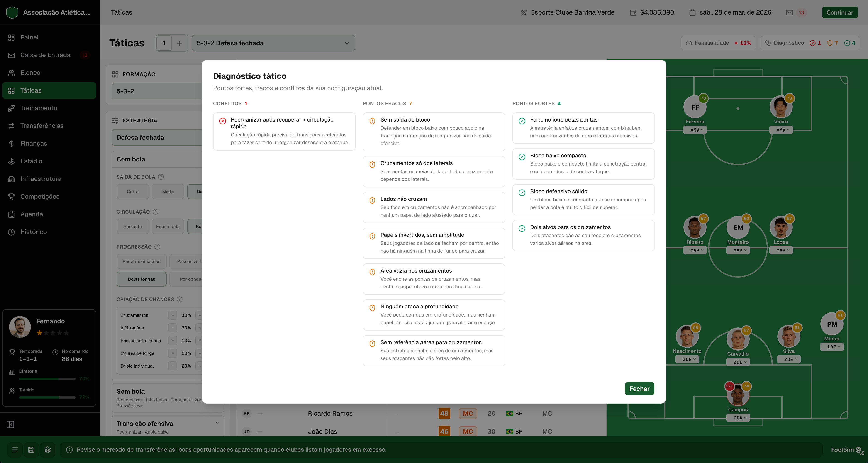Select Ferreira's FF player avatar on pitch

pos(695,107)
